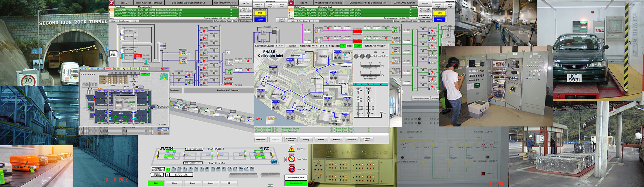Click Log Out in Sea Water window

coord(245,3)
